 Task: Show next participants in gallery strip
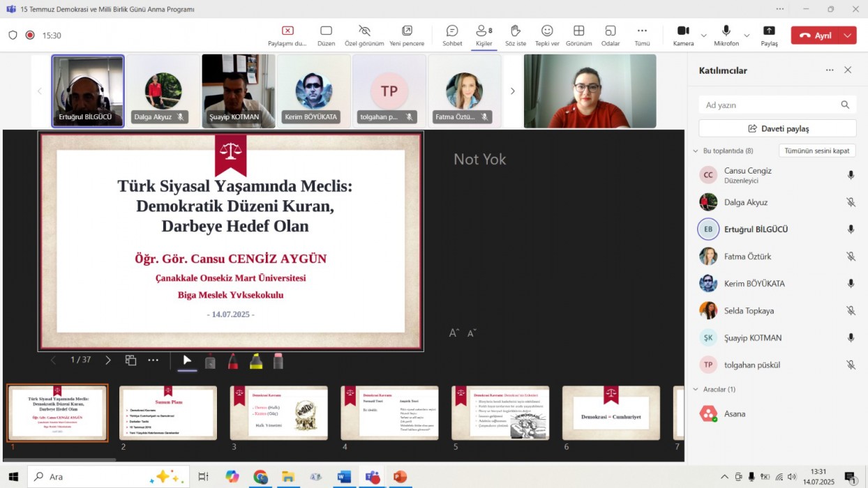[513, 91]
